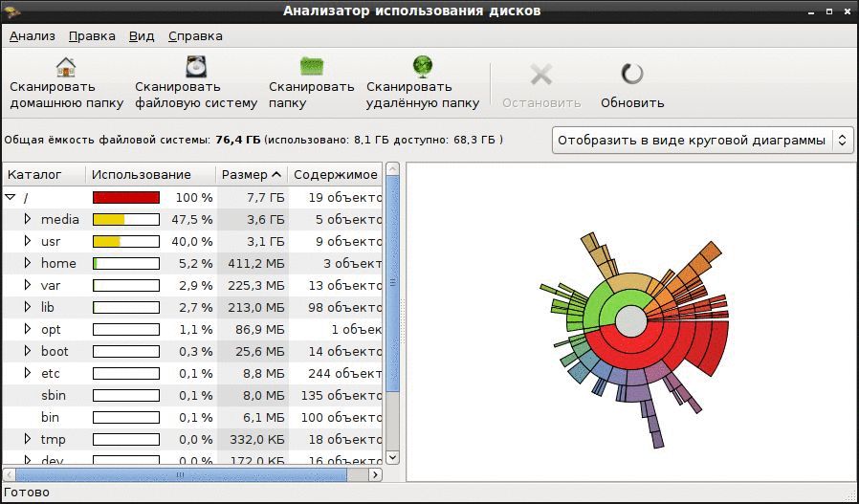This screenshot has width=859, height=504.
Task: Open the Анализ menu
Action: pos(33,36)
